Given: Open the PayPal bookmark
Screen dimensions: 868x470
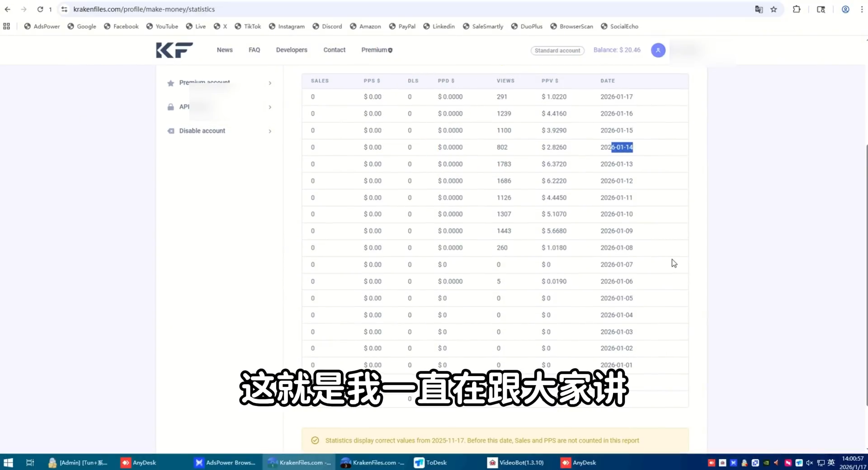Looking at the screenshot, I should coord(402,26).
